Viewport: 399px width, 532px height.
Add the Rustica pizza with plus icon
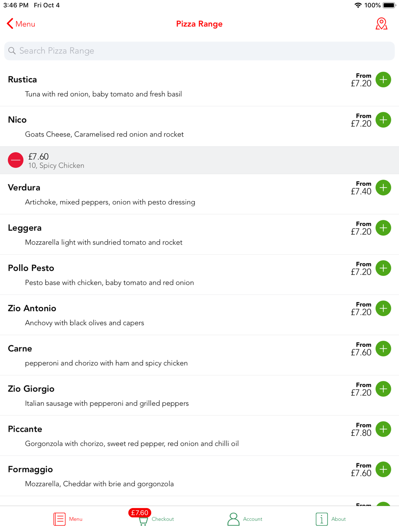[383, 80]
